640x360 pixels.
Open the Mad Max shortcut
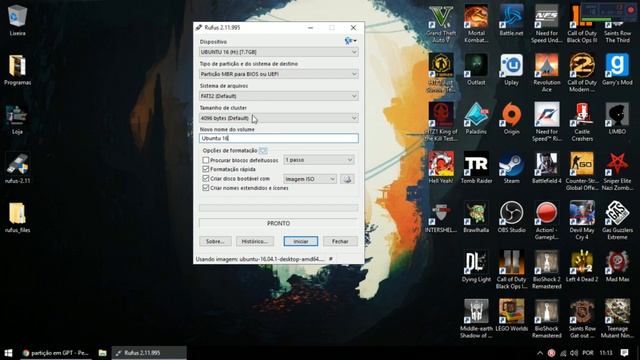[x=617, y=266]
